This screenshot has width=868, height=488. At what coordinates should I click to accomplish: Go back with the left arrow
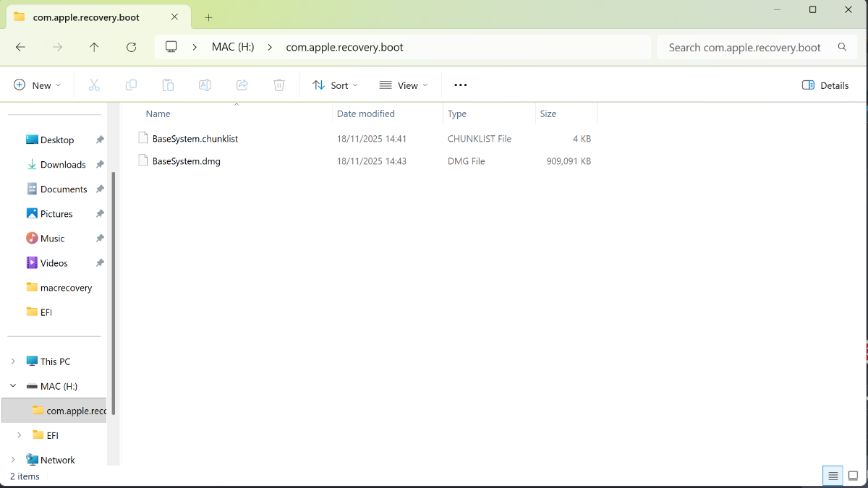click(20, 47)
